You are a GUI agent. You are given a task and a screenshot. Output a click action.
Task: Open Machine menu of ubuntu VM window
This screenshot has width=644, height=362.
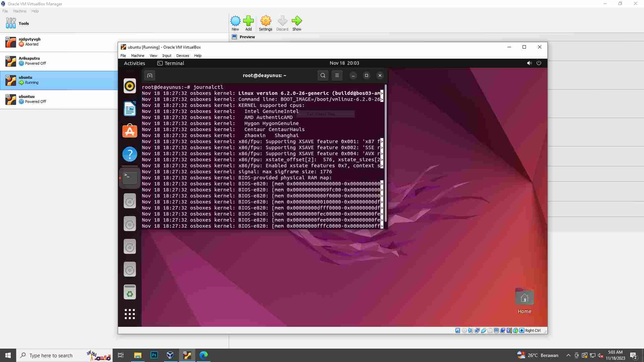click(138, 56)
